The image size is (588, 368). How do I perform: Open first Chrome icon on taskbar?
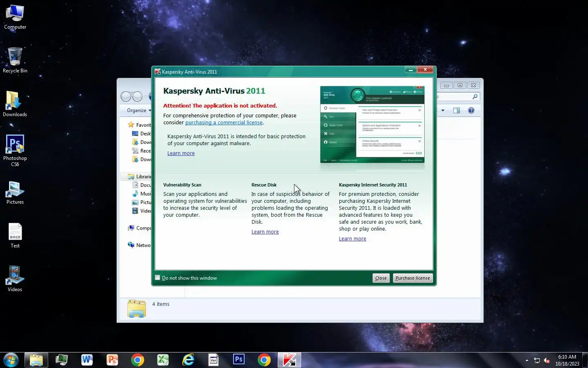[138, 360]
